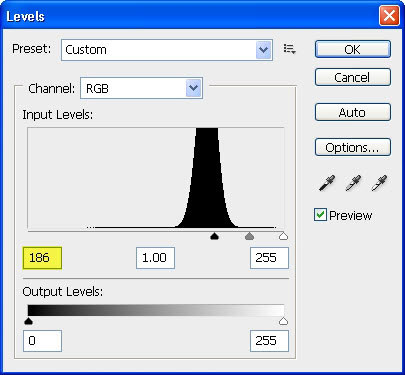Click the input black point slider

click(x=214, y=237)
